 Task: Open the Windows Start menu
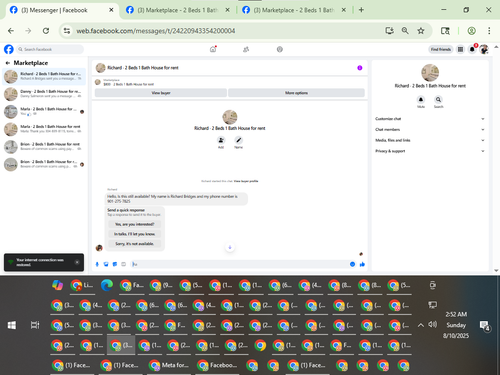(12, 325)
